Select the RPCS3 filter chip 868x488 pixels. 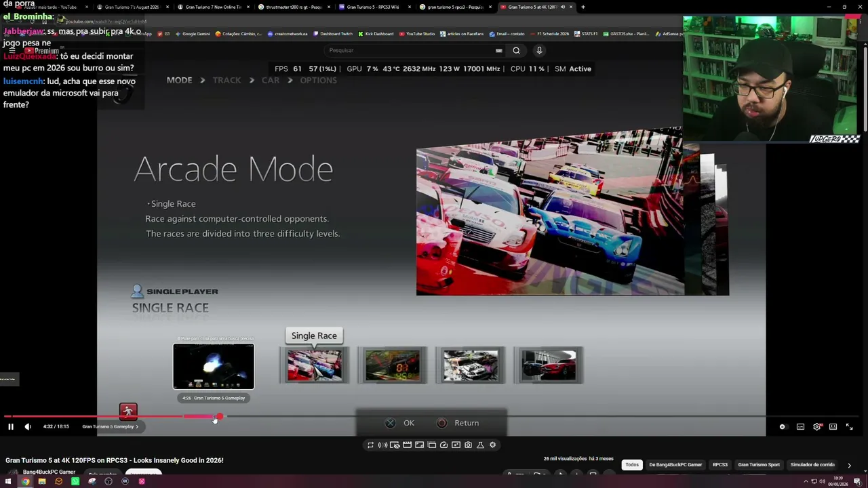tap(719, 464)
